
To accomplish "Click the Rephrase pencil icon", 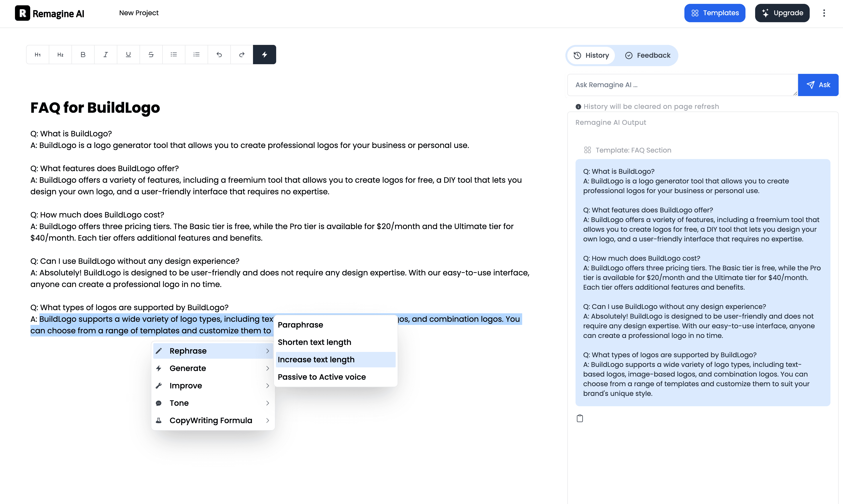I will click(159, 351).
